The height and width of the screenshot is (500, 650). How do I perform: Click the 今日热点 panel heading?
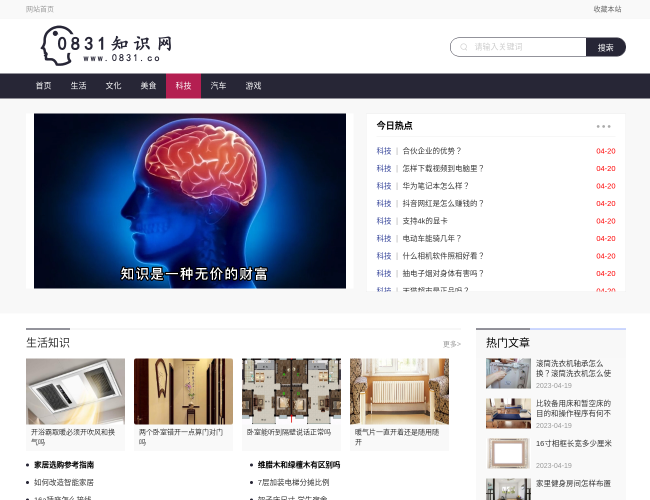[394, 126]
